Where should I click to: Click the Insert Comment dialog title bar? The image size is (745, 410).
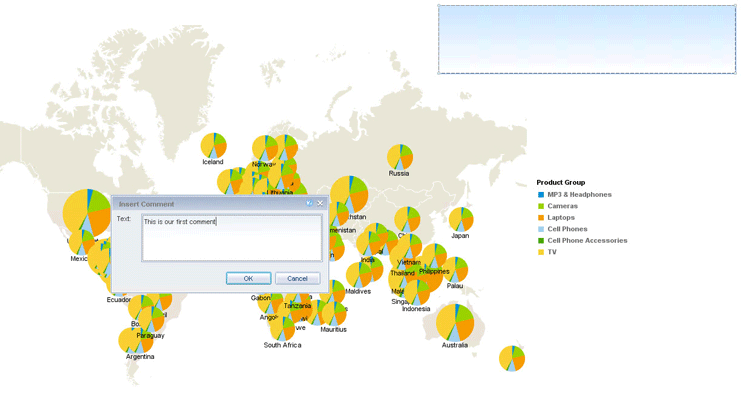[x=200, y=204]
